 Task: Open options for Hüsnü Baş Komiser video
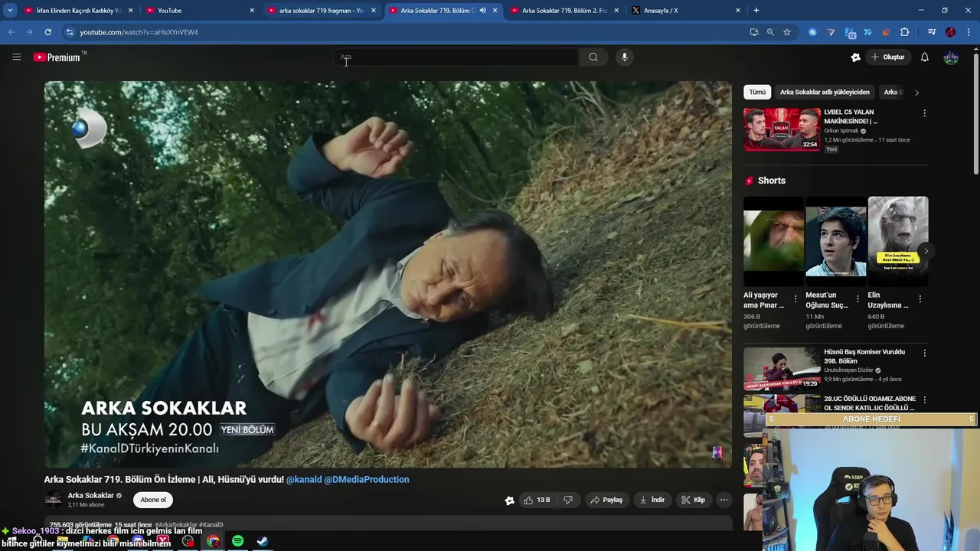924,354
